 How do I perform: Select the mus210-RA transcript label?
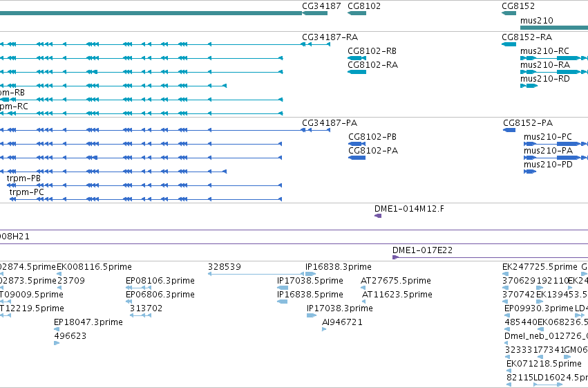545,65
